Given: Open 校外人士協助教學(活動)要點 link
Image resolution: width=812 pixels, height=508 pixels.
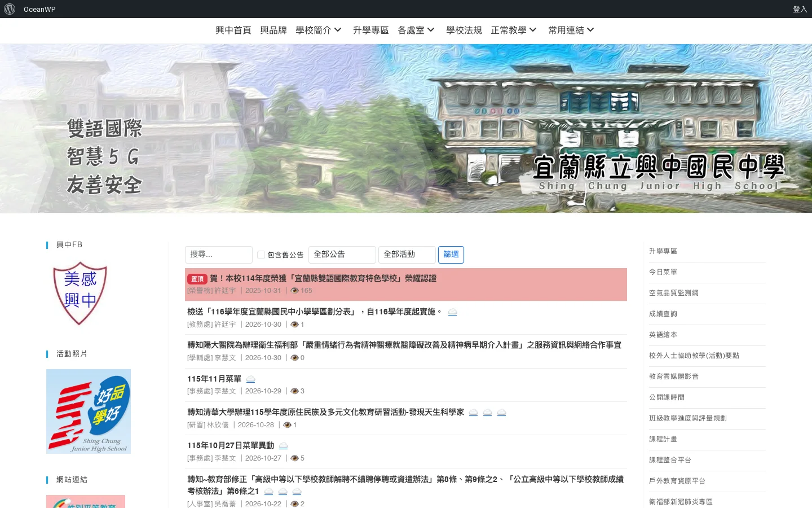Looking at the screenshot, I should point(694,356).
